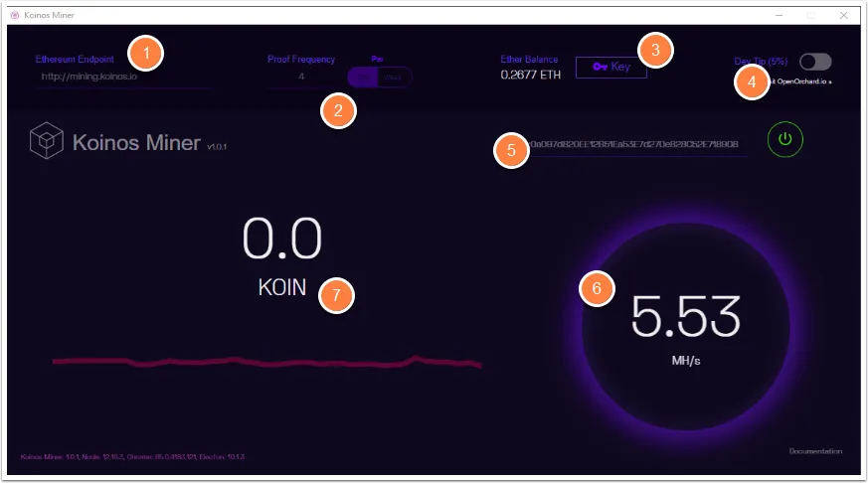
Task: Click the Ethereum Endpoint input field
Action: point(123,77)
